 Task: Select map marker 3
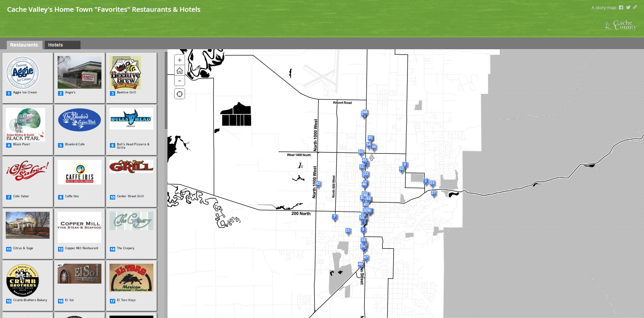click(363, 230)
